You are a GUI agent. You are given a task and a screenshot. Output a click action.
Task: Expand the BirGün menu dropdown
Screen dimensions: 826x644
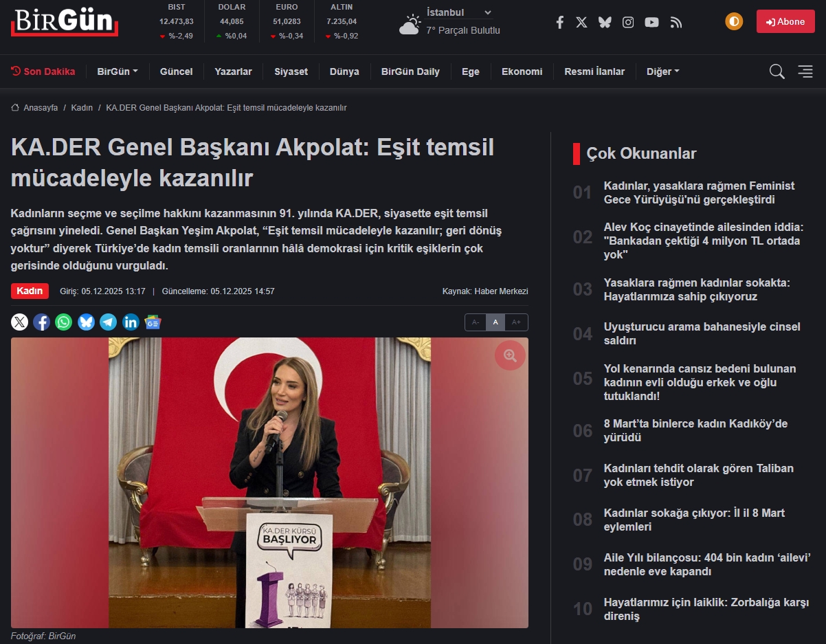tap(118, 71)
